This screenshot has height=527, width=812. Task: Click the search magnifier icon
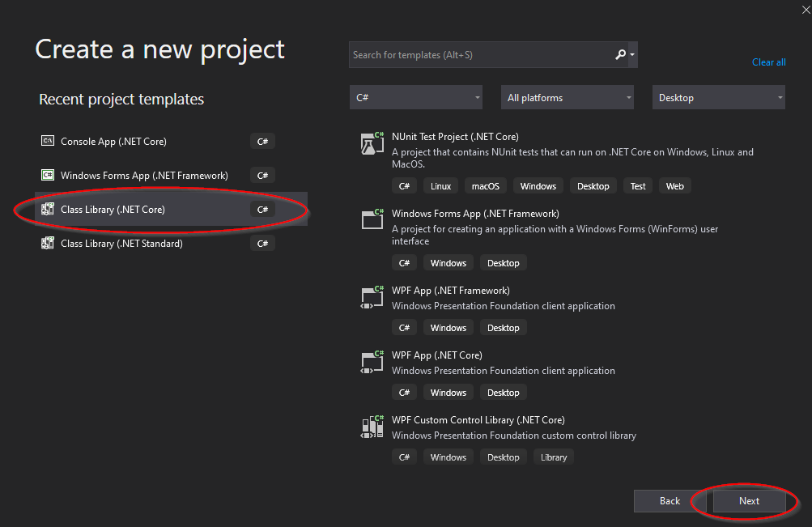[x=620, y=54]
